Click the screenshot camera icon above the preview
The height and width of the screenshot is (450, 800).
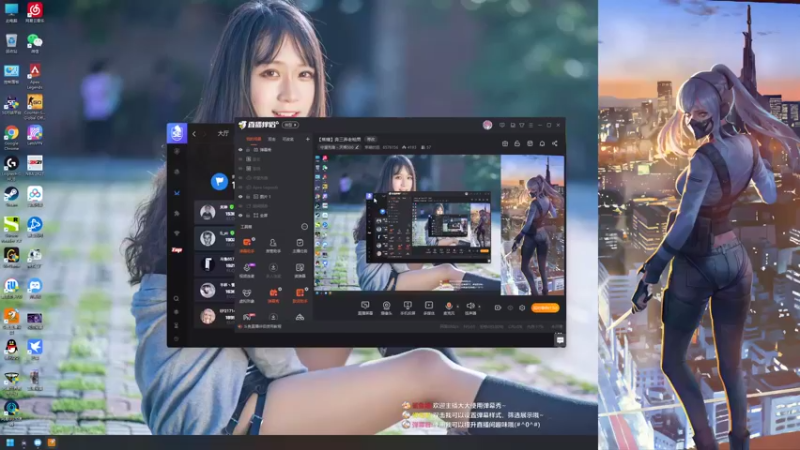click(x=505, y=144)
